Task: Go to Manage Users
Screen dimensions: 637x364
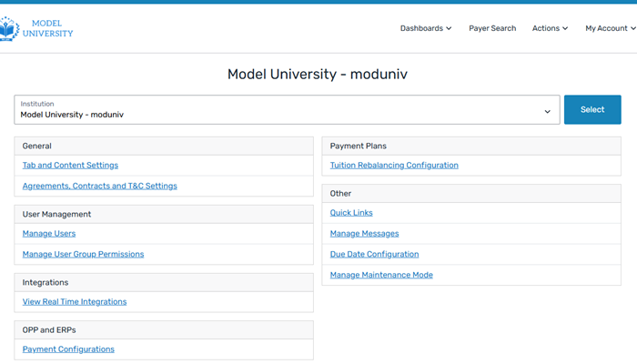Action: [49, 234]
